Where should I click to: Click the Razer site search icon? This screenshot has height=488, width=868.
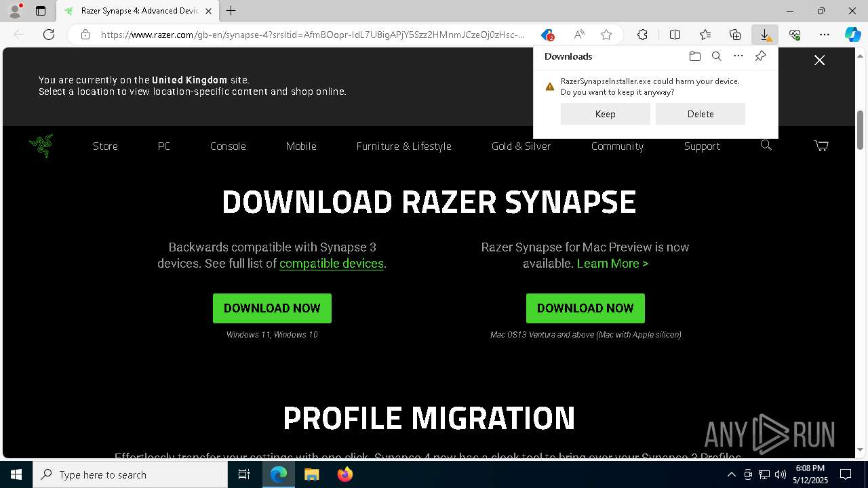[766, 145]
